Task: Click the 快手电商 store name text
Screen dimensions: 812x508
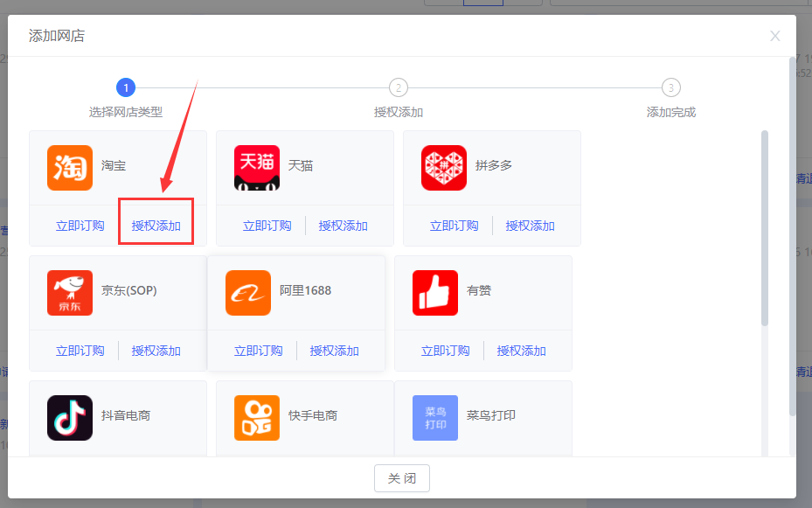Action: [x=313, y=415]
